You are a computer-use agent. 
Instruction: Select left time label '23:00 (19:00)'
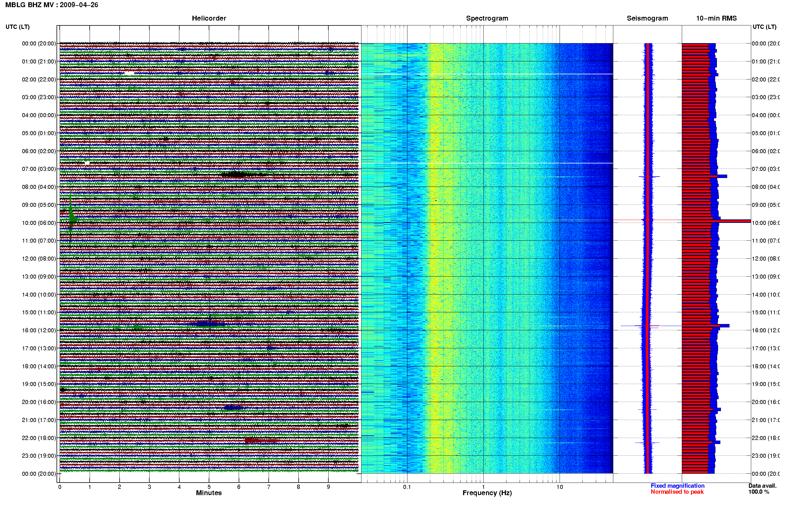(x=39, y=456)
